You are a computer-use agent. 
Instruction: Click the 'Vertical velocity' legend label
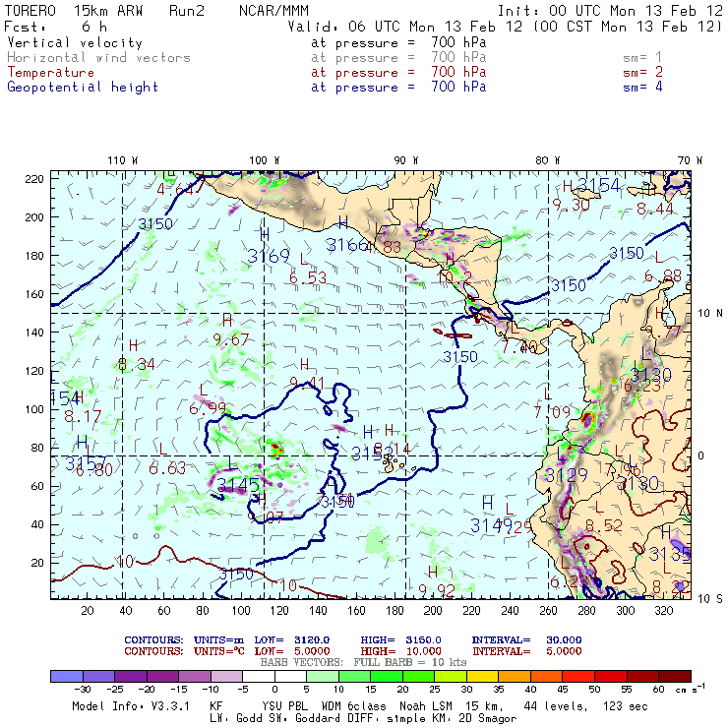(75, 43)
